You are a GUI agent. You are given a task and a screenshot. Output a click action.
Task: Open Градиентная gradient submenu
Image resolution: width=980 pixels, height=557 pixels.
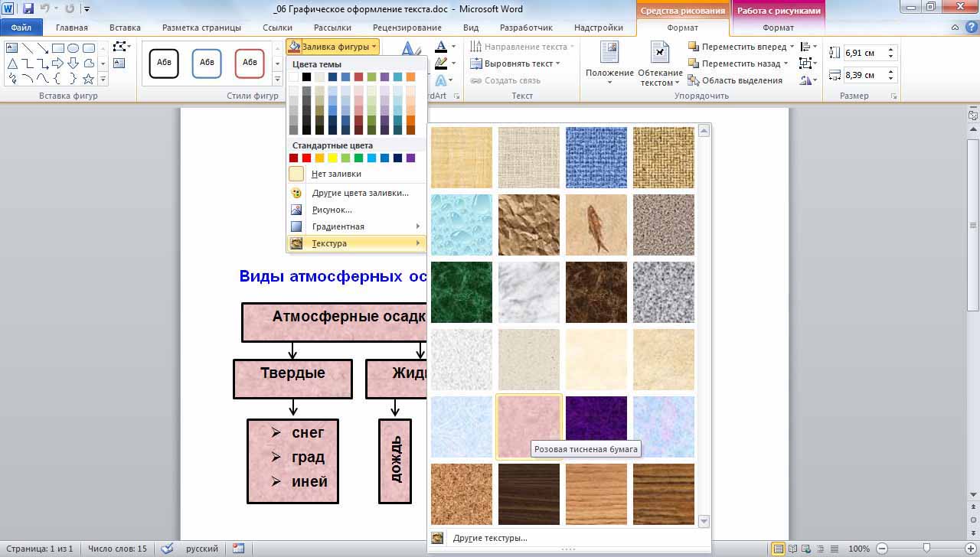tap(355, 226)
